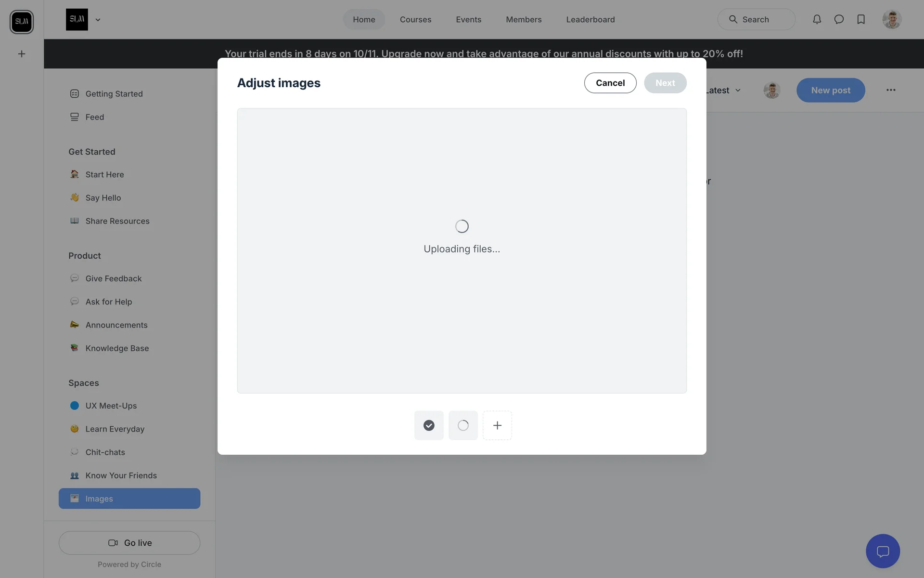924x578 pixels.
Task: Go to the Leaderboard tab
Action: (x=590, y=20)
